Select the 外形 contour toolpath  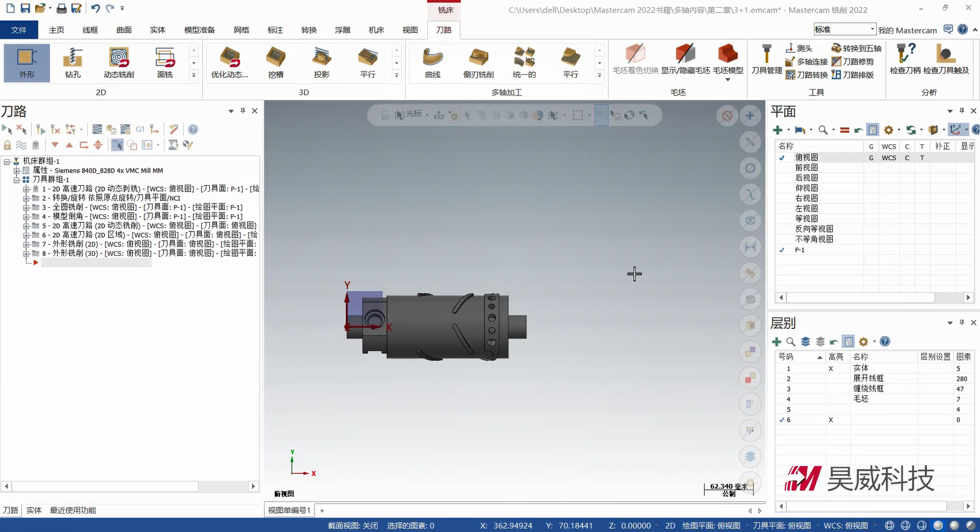coord(27,63)
